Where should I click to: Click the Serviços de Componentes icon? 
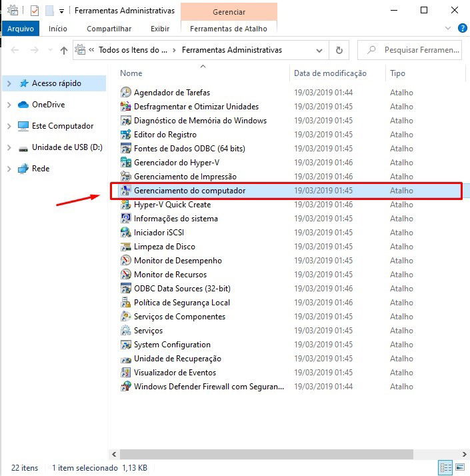click(126, 316)
